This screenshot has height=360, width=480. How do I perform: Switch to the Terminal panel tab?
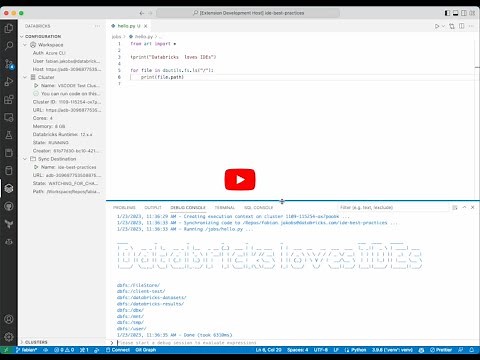coord(225,207)
